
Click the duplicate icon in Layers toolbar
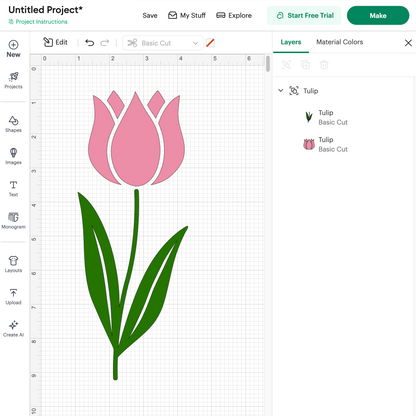305,65
